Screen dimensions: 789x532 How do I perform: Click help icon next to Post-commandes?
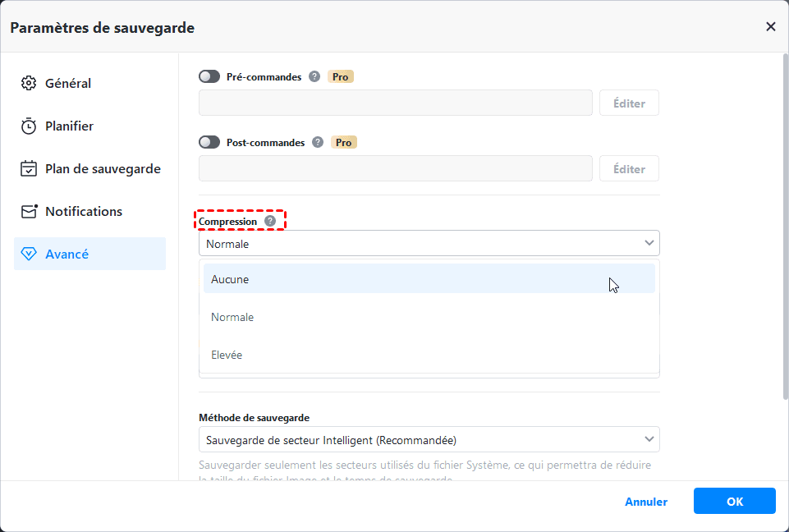(317, 142)
